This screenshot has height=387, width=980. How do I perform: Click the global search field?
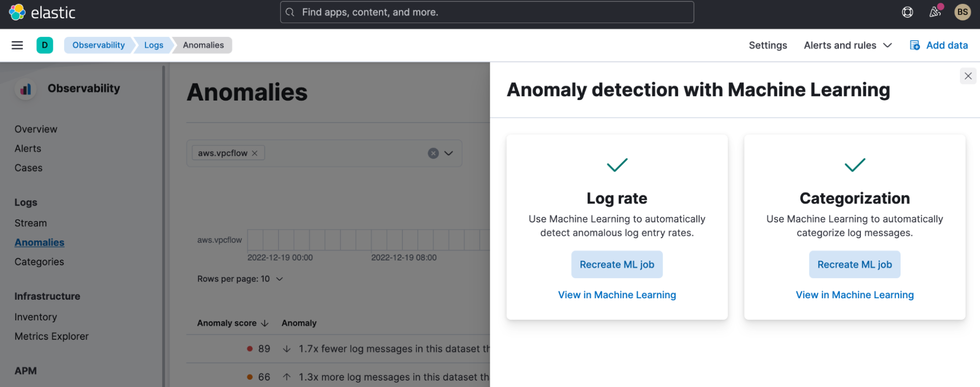click(487, 12)
